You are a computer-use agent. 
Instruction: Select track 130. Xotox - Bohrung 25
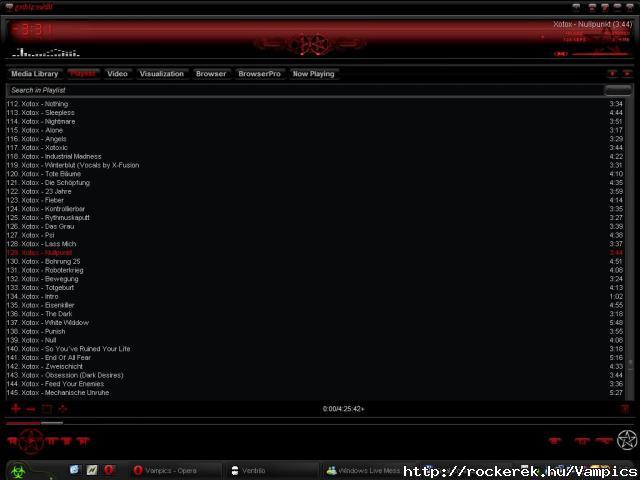click(314, 262)
